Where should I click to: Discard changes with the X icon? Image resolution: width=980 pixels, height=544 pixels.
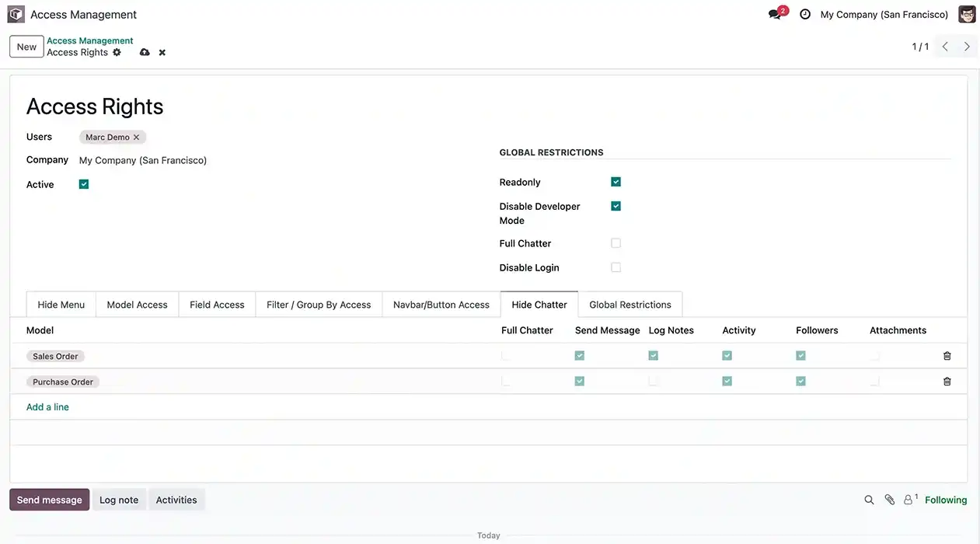162,52
